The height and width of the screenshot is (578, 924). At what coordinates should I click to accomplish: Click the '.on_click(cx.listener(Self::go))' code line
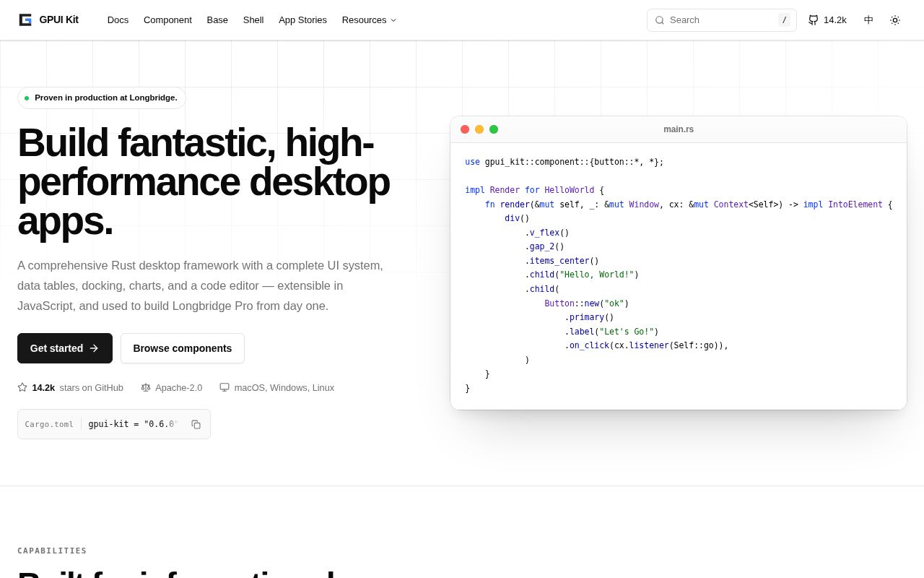pyautogui.click(x=646, y=345)
